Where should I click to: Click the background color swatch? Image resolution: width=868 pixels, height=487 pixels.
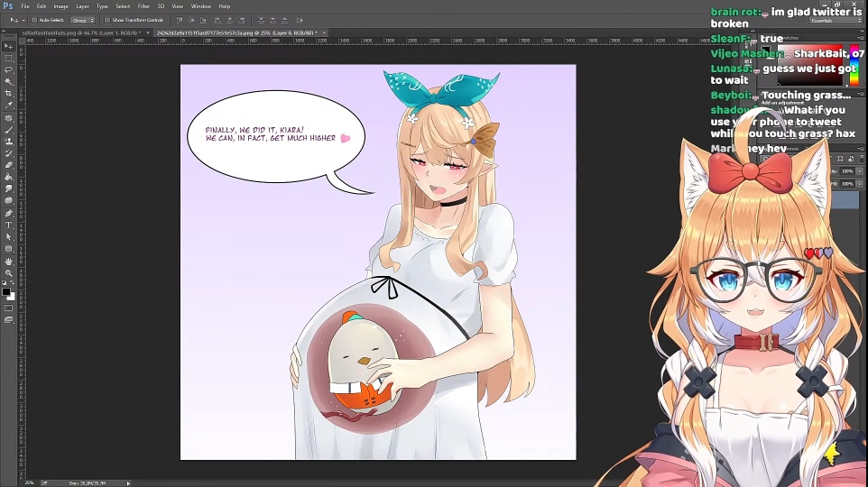coord(11,297)
